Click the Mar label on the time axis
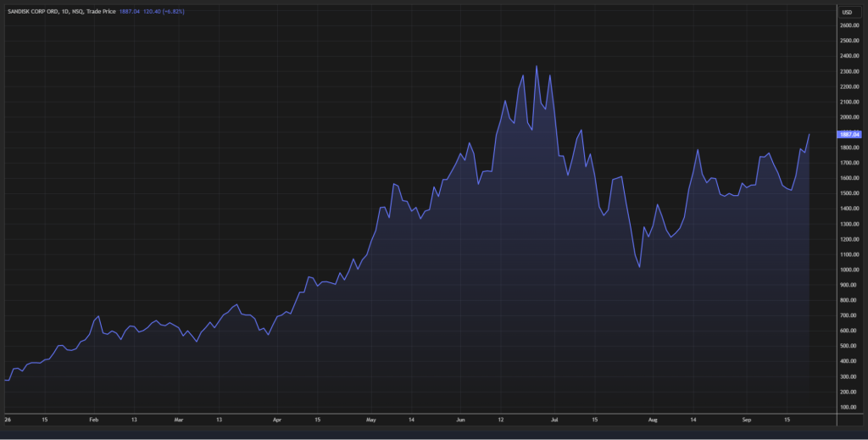The image size is (868, 440). tap(179, 420)
